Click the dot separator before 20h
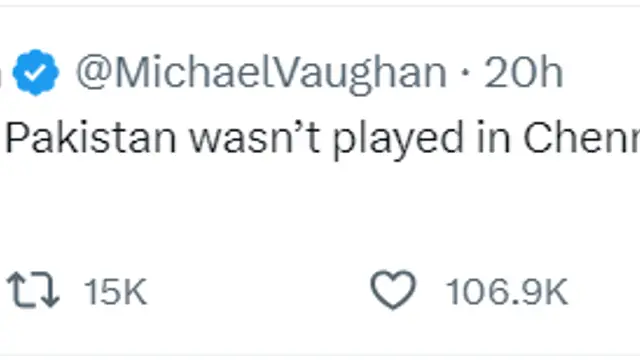 pos(465,73)
